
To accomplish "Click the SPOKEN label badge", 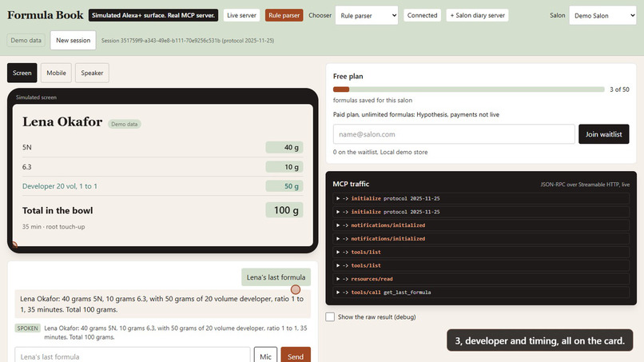I will (27, 328).
